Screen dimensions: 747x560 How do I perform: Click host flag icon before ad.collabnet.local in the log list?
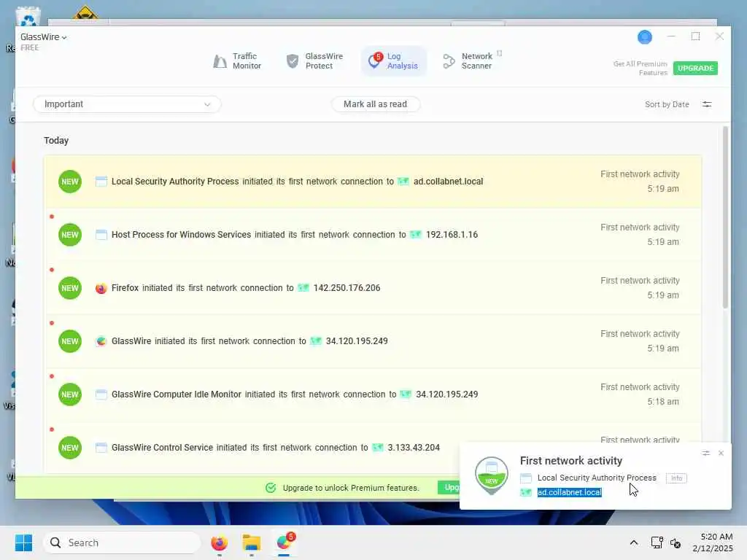click(x=403, y=182)
